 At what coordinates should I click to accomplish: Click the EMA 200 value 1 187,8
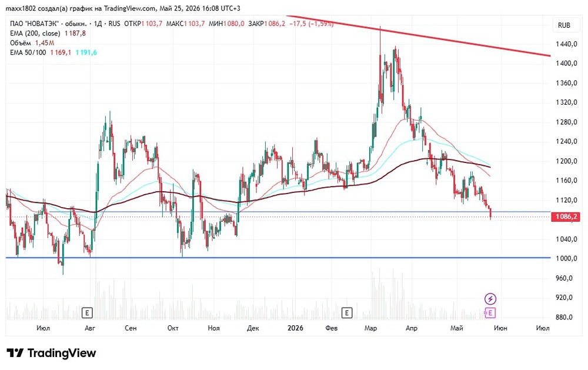[75, 34]
